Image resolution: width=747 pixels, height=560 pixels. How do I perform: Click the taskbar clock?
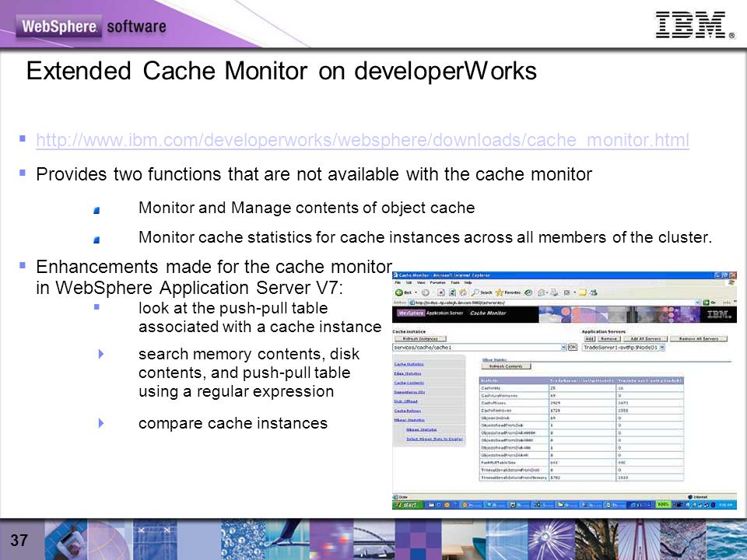coord(726,505)
